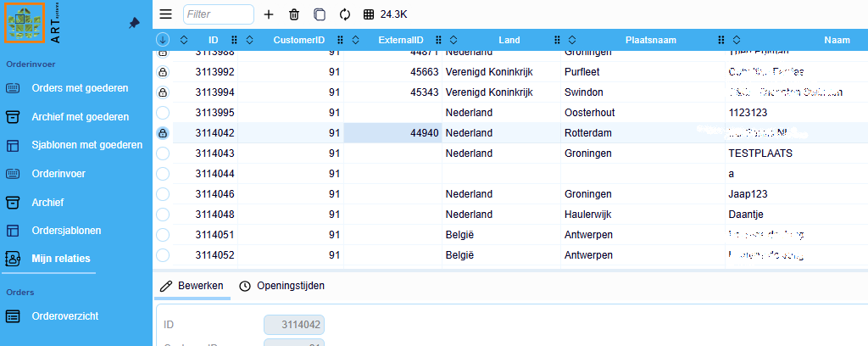This screenshot has height=346, width=868.
Task: Toggle sort arrows on Plaatsnaam column
Action: pyautogui.click(x=572, y=40)
